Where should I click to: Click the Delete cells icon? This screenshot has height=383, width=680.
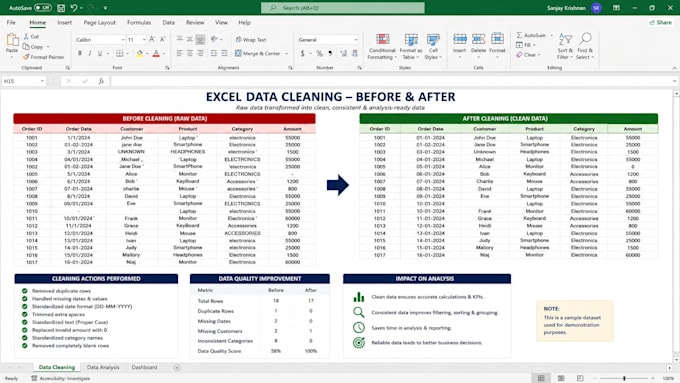(x=478, y=39)
